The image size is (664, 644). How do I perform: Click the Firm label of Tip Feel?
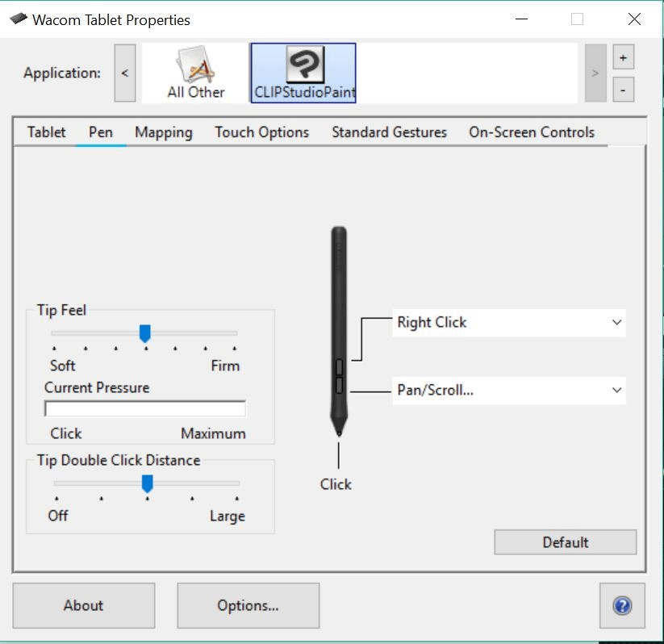pos(225,366)
